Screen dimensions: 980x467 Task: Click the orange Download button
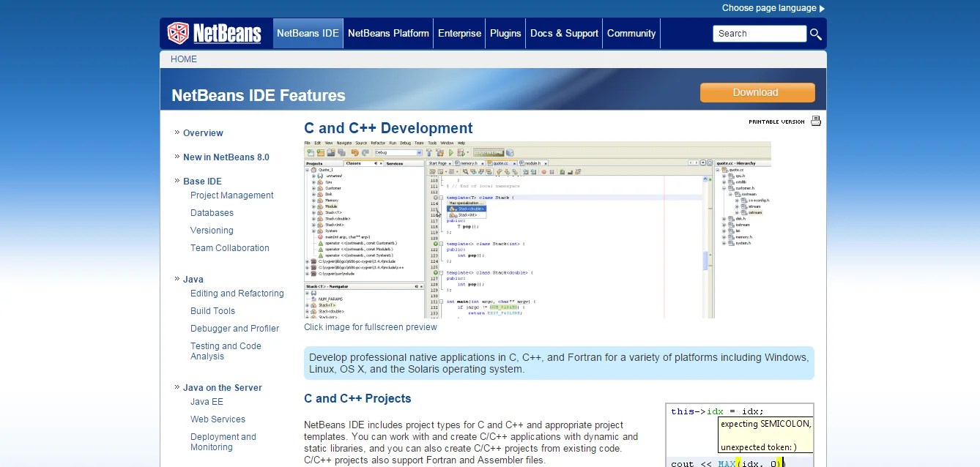click(757, 92)
